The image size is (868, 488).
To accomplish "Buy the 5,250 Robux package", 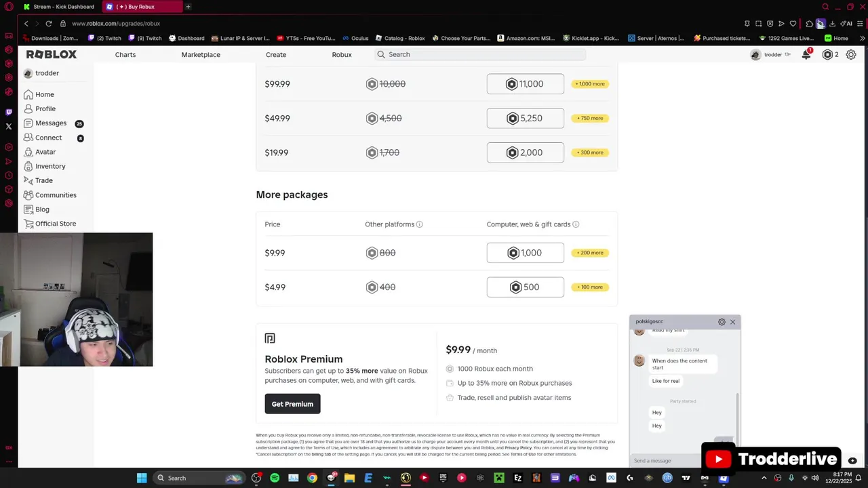I will pos(525,118).
